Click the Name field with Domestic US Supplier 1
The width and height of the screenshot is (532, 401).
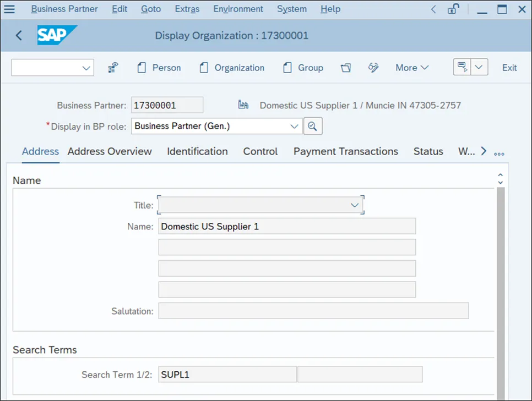click(287, 226)
